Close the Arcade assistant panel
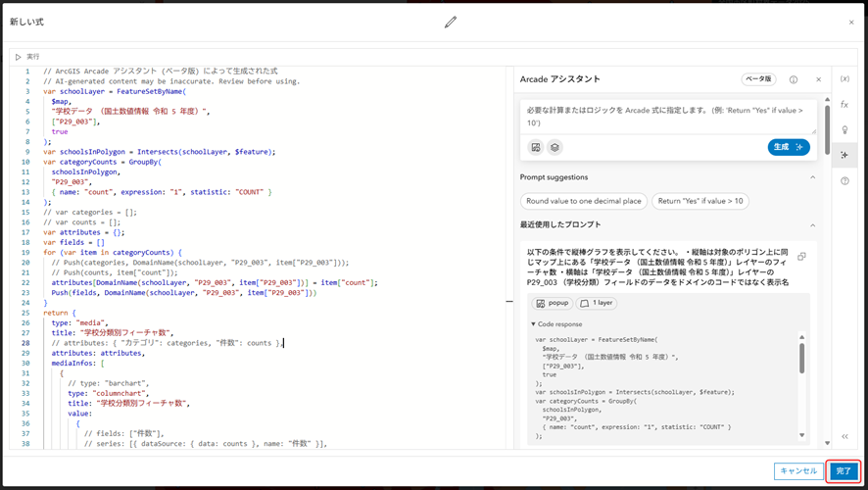This screenshot has height=490, width=868. (819, 79)
